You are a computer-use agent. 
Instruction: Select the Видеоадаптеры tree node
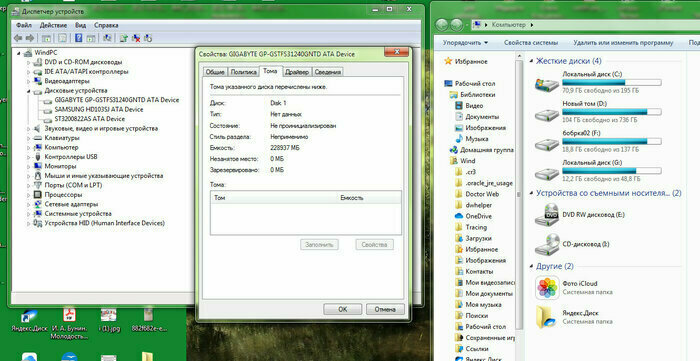67,81
